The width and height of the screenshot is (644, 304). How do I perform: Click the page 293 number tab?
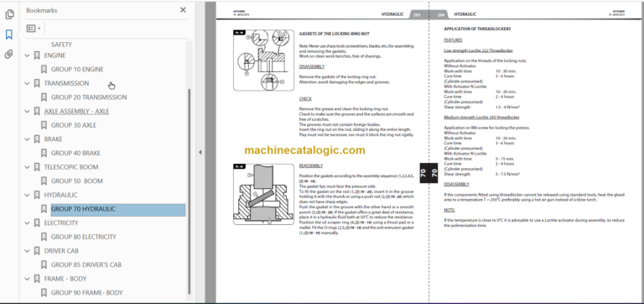point(417,14)
